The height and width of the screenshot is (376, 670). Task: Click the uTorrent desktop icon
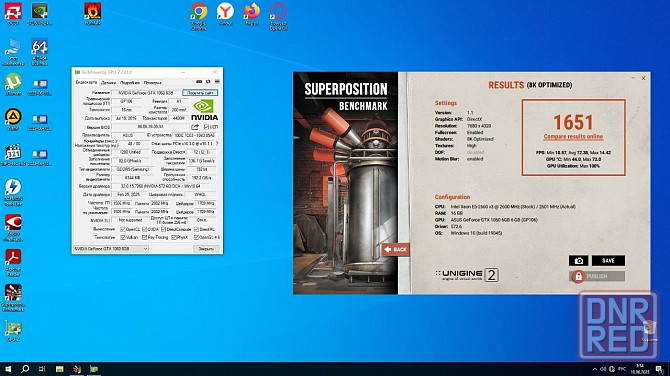pos(13,84)
